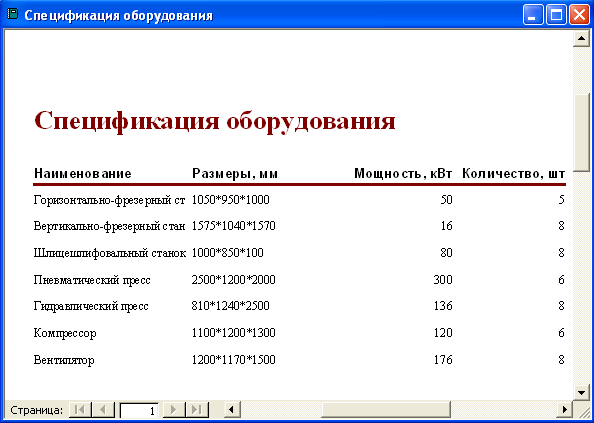
Task: Click the horizontal scrollbar left arrow
Action: pos(231,410)
